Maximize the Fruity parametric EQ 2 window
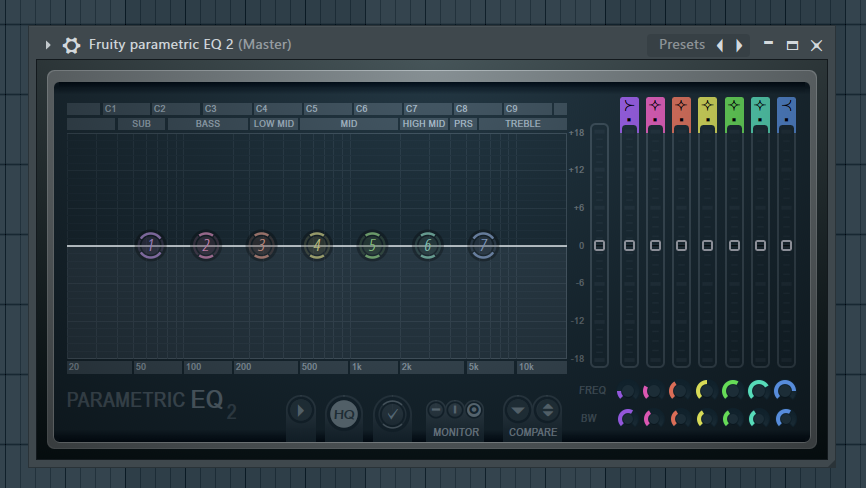The height and width of the screenshot is (488, 866). pyautogui.click(x=792, y=45)
